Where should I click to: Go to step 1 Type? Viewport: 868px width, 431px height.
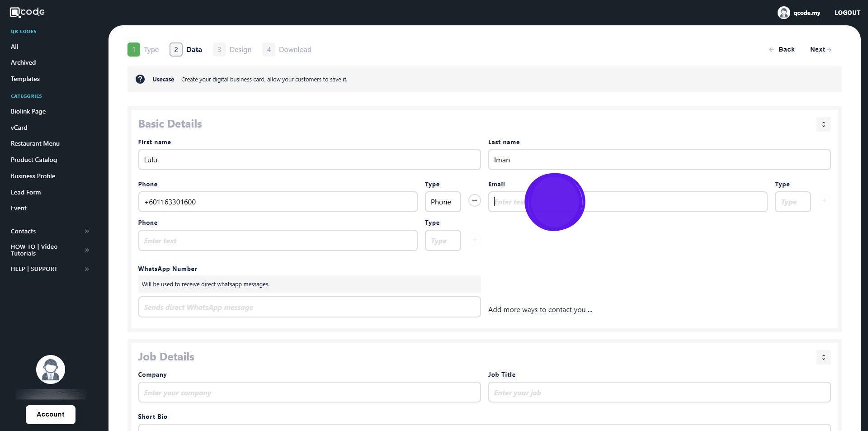tap(143, 49)
